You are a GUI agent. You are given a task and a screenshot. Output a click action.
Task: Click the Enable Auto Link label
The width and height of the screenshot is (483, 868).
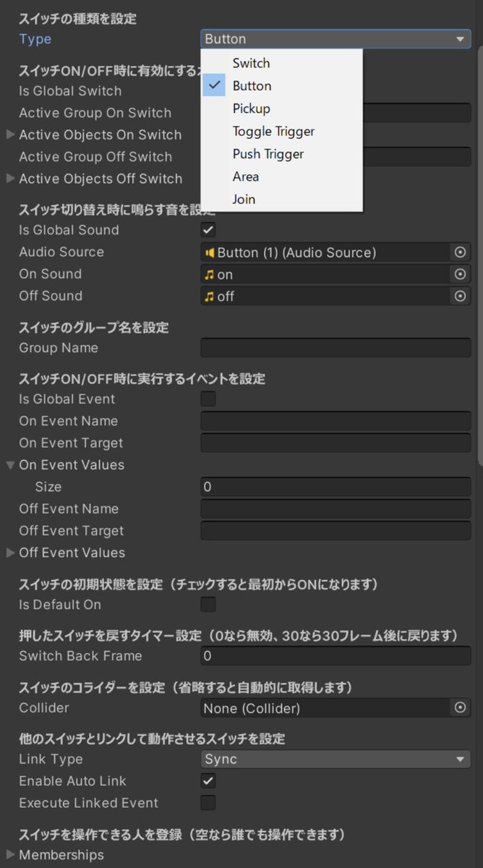click(72, 780)
